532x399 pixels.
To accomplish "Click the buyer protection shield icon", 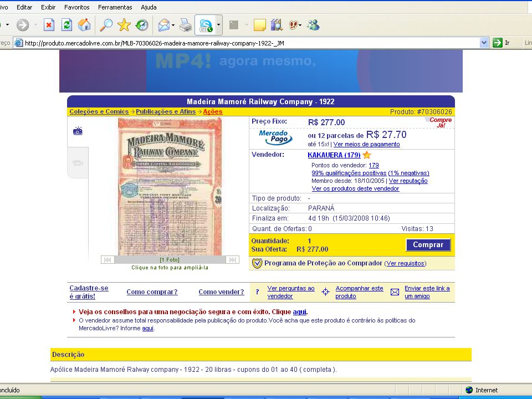I will (257, 263).
